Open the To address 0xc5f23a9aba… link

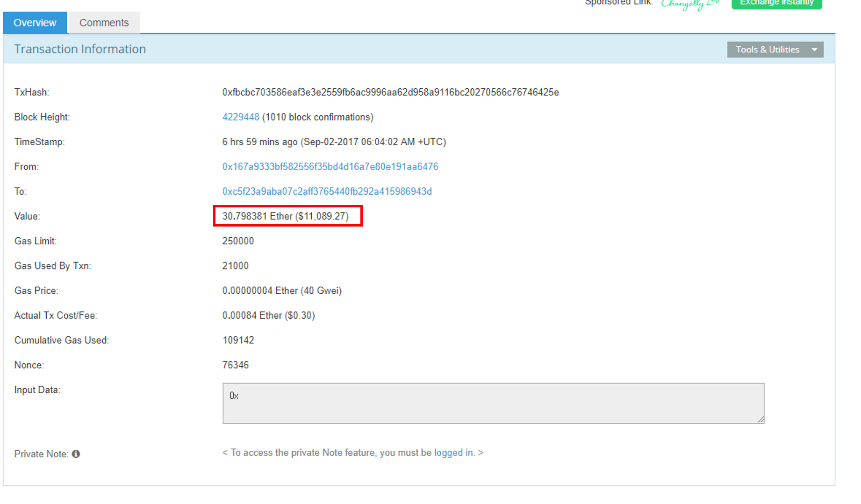327,192
